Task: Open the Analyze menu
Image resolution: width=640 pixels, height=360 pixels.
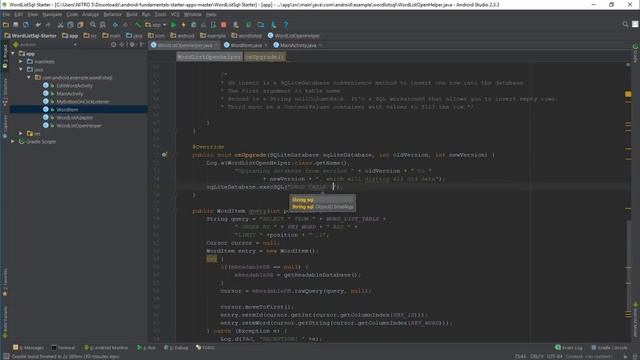Action: [90, 14]
